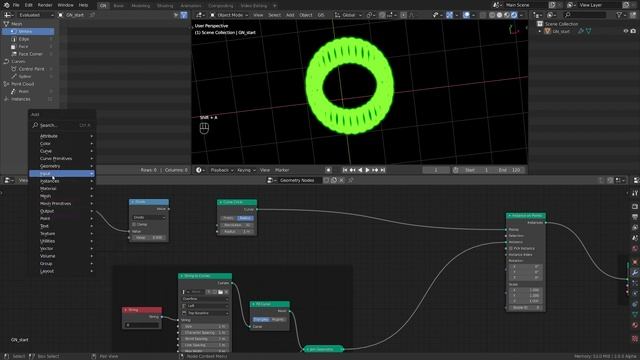
Task: Click the current frame number field
Action: [436, 170]
